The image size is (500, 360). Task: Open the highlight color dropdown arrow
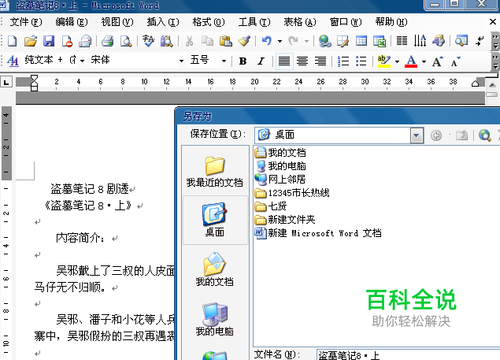[x=397, y=61]
